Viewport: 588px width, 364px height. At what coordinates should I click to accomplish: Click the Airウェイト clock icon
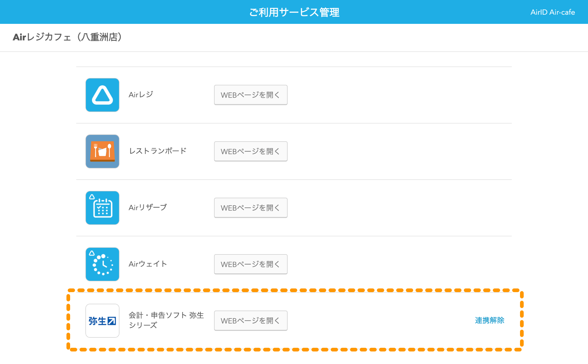(x=102, y=264)
